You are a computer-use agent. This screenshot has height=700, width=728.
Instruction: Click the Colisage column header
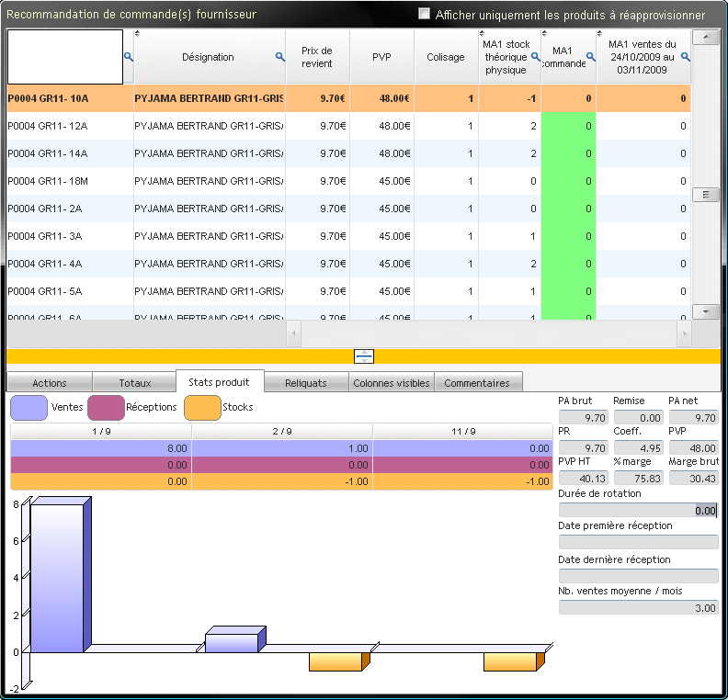tap(446, 57)
